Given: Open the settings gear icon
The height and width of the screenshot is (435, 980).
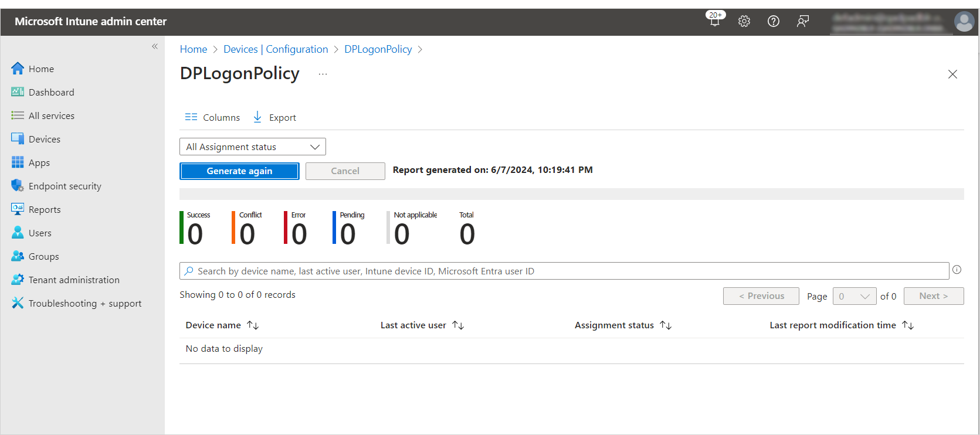Looking at the screenshot, I should (744, 21).
